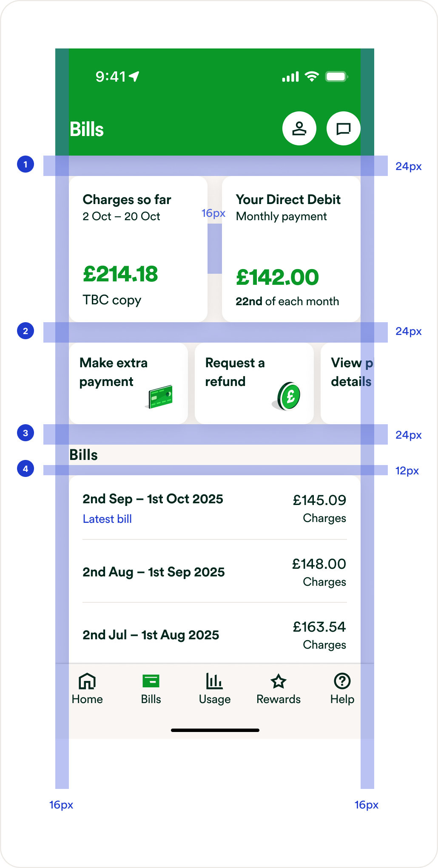Open the 2nd Sep – 1st Oct 2025 bill

153,499
